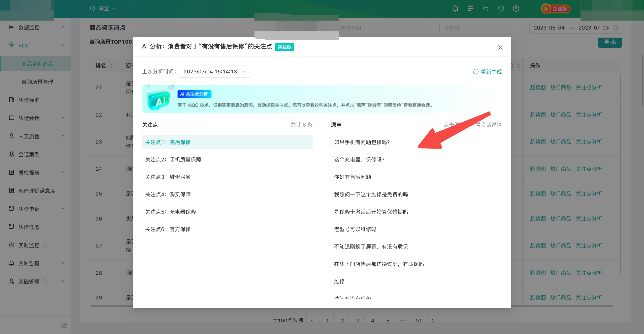Open message 在线下门店售后那边换过屏，有质保吗

tap(379, 264)
